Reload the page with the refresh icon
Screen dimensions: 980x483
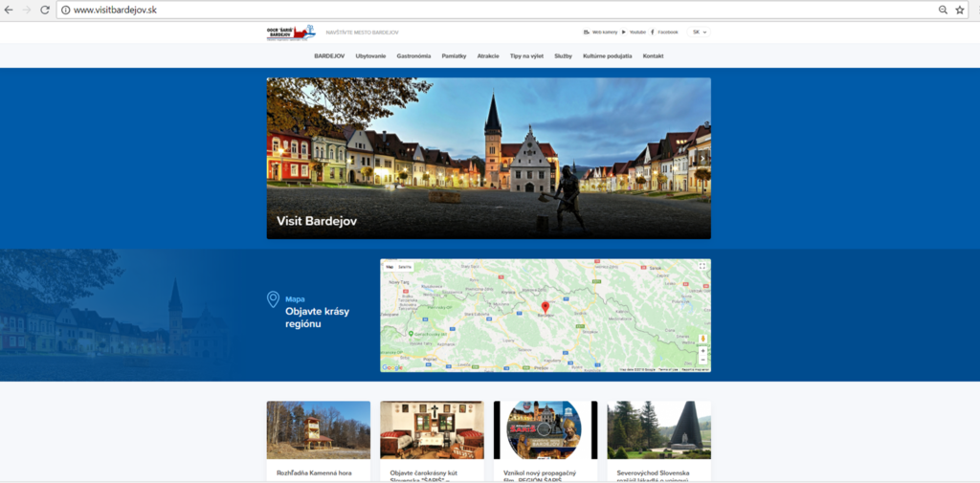pyautogui.click(x=46, y=10)
